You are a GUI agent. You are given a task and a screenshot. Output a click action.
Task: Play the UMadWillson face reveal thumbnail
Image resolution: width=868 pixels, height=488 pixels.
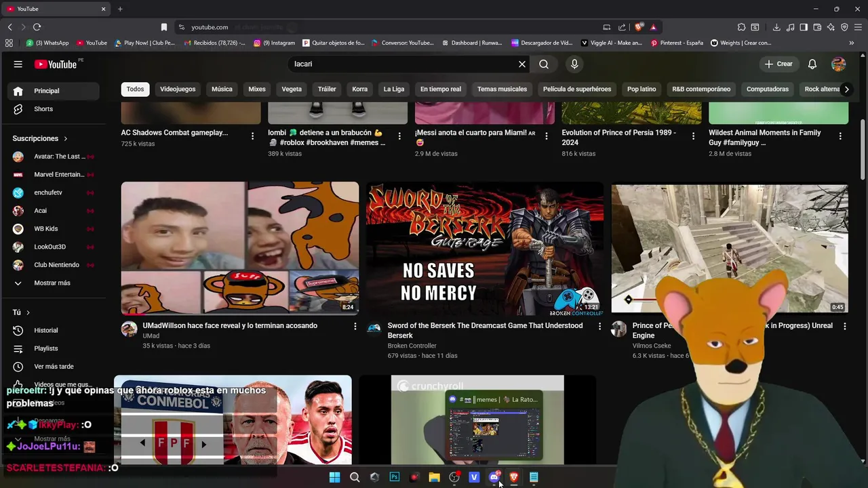coord(240,248)
